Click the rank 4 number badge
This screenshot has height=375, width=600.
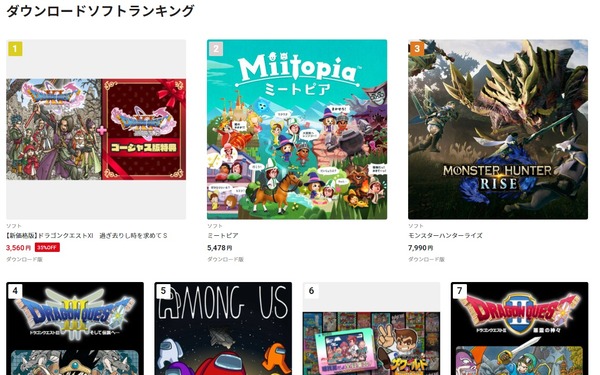pyautogui.click(x=15, y=291)
